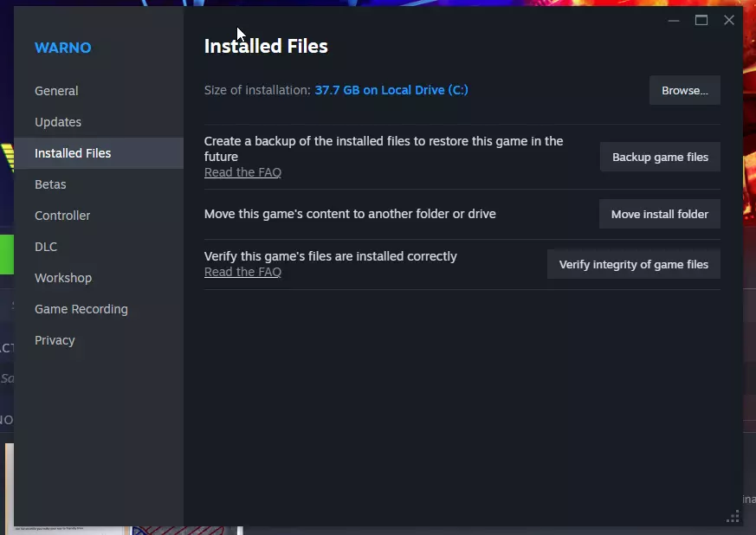Switch to the Workshop tab
Image resolution: width=756 pixels, height=535 pixels.
tap(63, 278)
